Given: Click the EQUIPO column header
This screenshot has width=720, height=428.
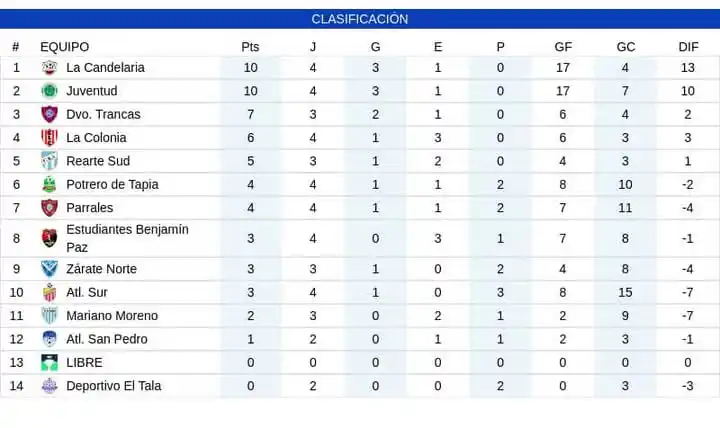Looking at the screenshot, I should 64,47.
